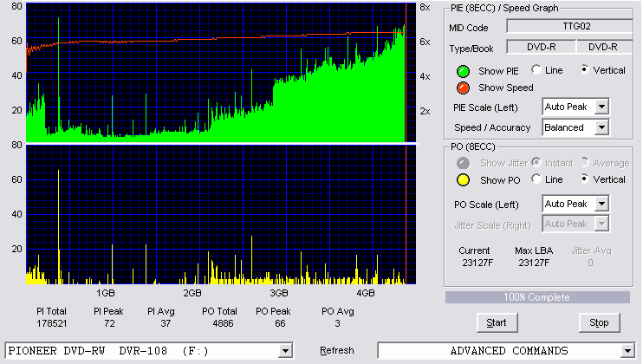Click the Refresh label
The image size is (643, 364).
(x=337, y=350)
